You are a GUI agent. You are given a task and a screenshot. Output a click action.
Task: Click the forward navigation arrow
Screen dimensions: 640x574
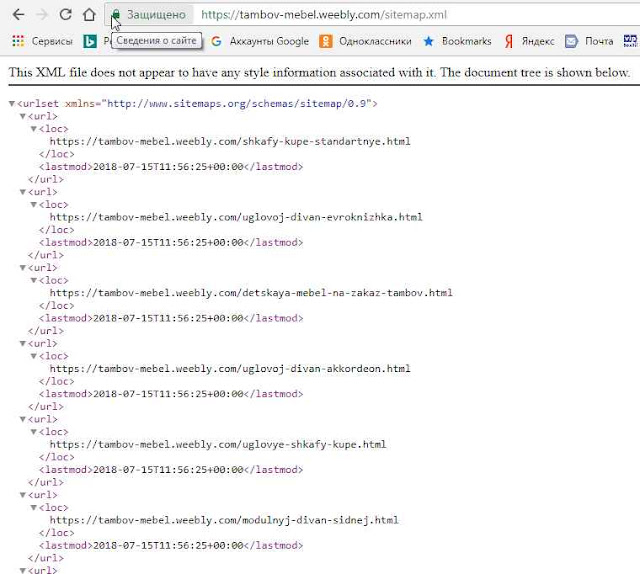(42, 15)
